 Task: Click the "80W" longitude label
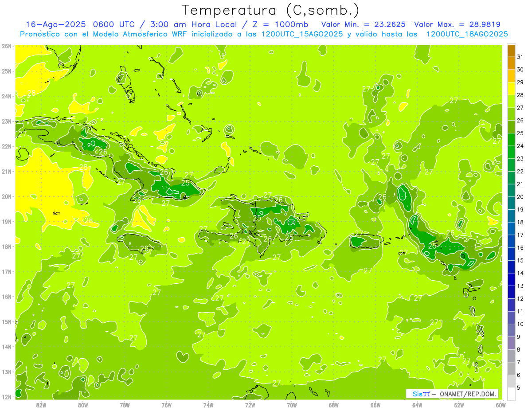click(x=83, y=405)
